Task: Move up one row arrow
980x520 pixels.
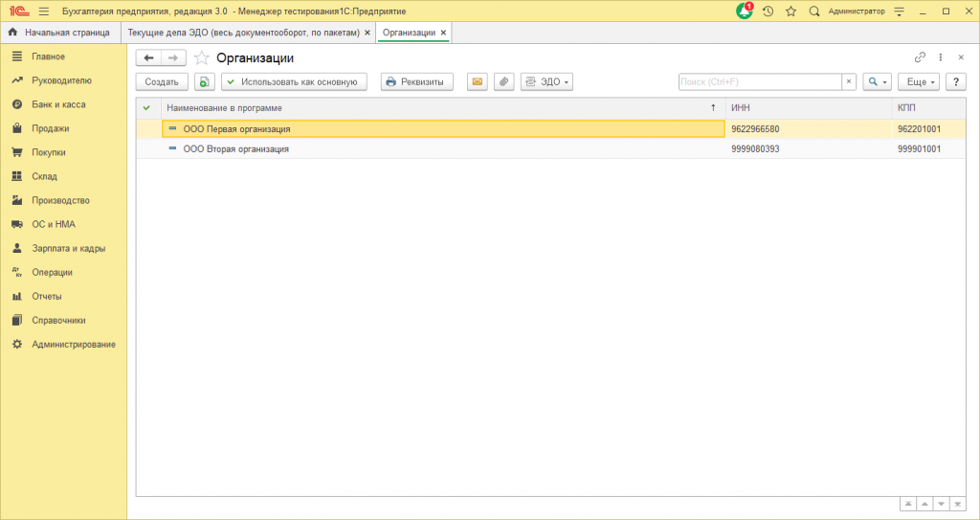Action: (924, 504)
